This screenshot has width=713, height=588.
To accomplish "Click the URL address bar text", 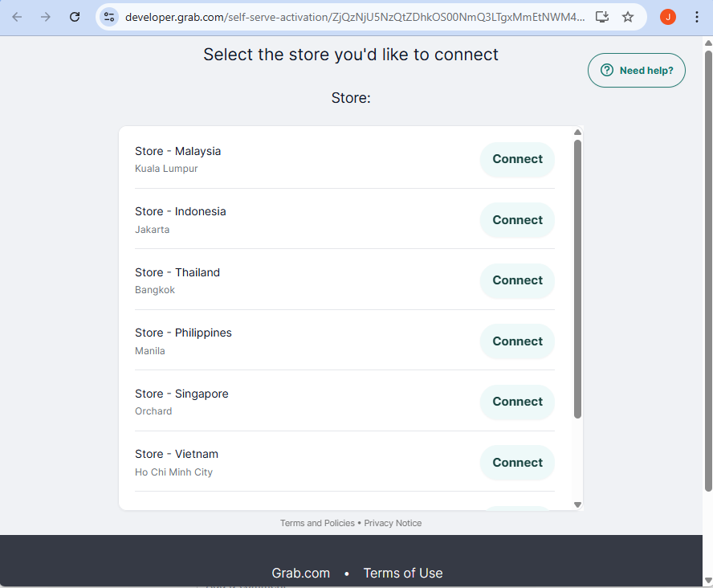I will [x=353, y=17].
